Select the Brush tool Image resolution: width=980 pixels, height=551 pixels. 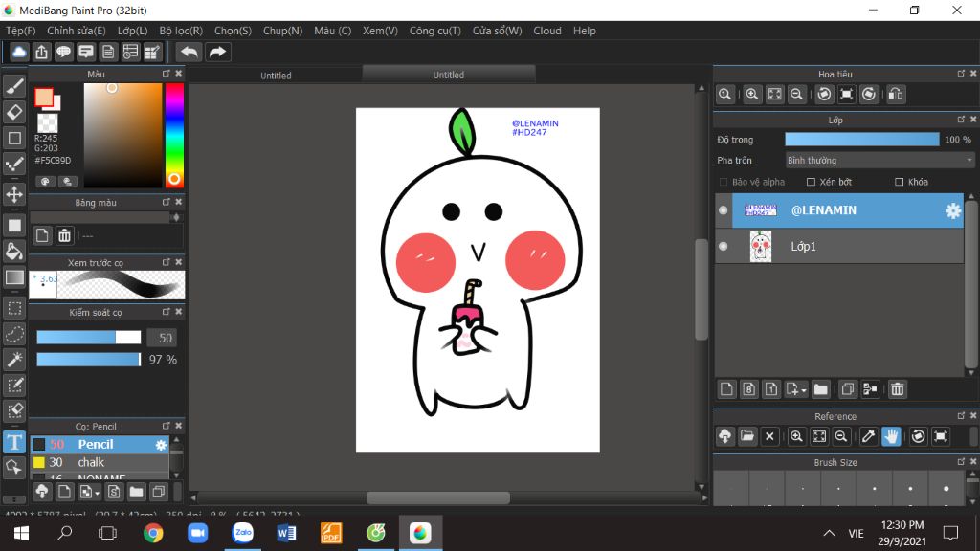pyautogui.click(x=14, y=85)
